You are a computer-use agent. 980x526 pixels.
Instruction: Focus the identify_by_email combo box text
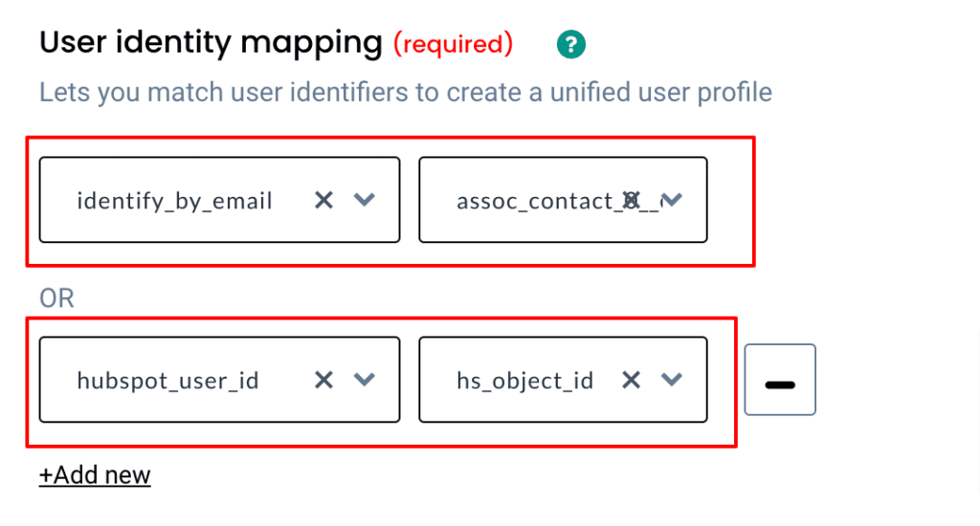[x=174, y=201]
